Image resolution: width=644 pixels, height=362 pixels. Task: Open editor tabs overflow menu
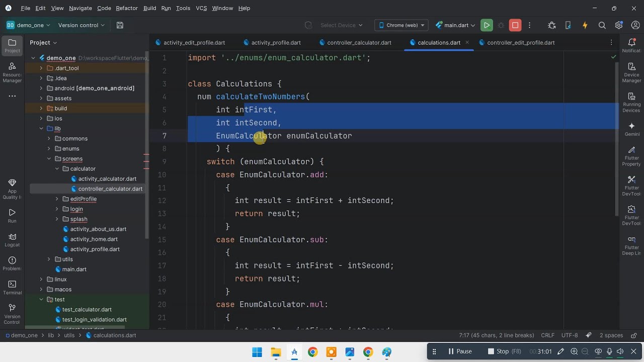tap(611, 43)
